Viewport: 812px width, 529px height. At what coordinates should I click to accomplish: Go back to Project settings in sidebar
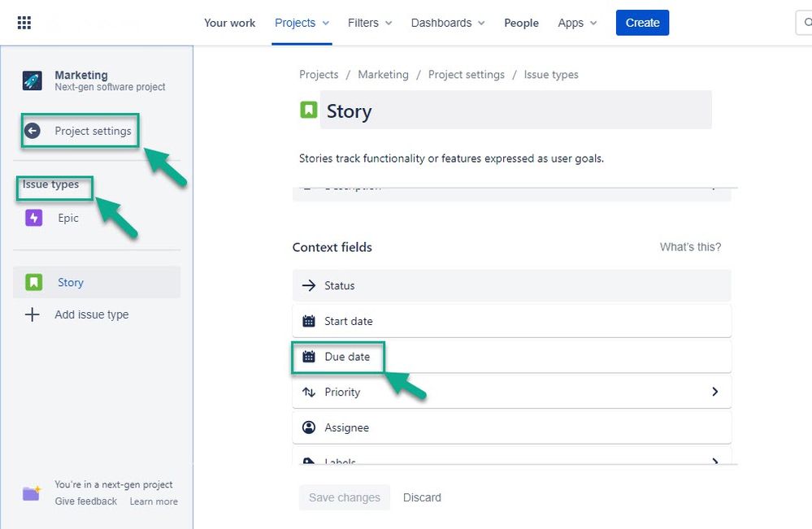coord(93,131)
